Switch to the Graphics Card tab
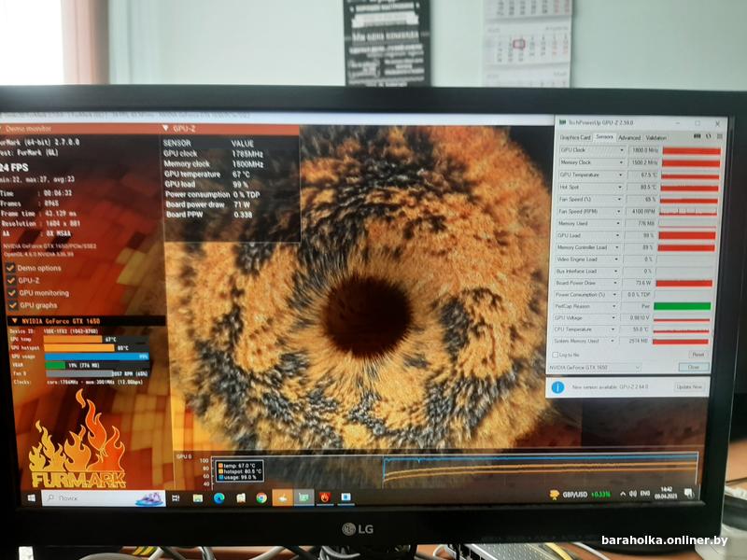This screenshot has width=747, height=560. (575, 137)
